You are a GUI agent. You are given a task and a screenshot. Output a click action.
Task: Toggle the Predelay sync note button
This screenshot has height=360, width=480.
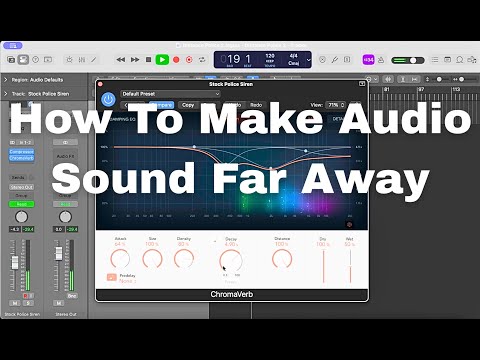point(112,277)
